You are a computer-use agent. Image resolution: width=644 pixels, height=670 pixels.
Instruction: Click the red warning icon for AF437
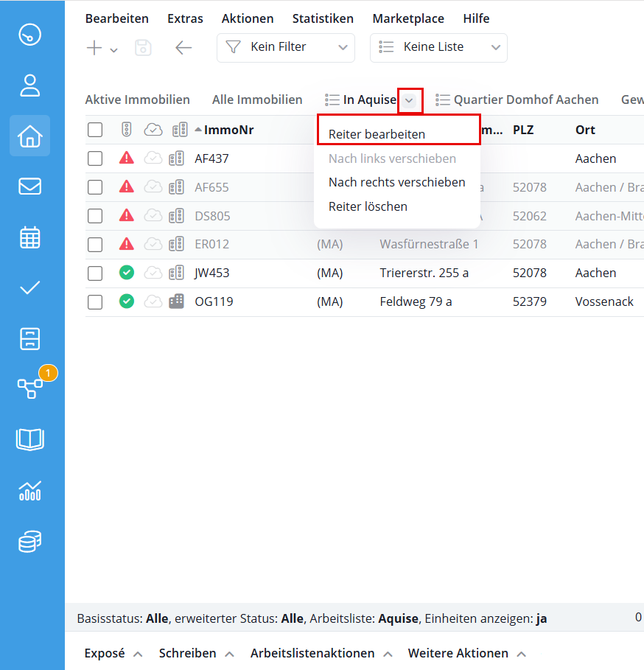pyautogui.click(x=127, y=158)
